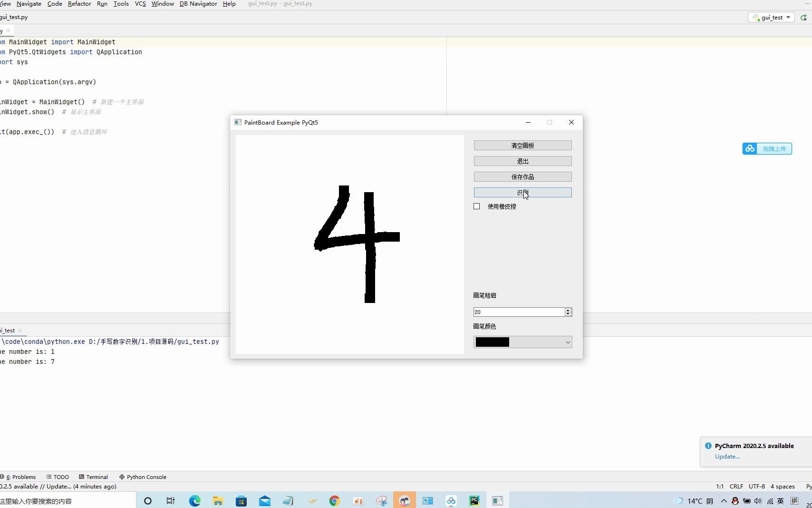The height and width of the screenshot is (508, 812).
Task: Click the 4 spaces indent indicator
Action: [783, 487]
